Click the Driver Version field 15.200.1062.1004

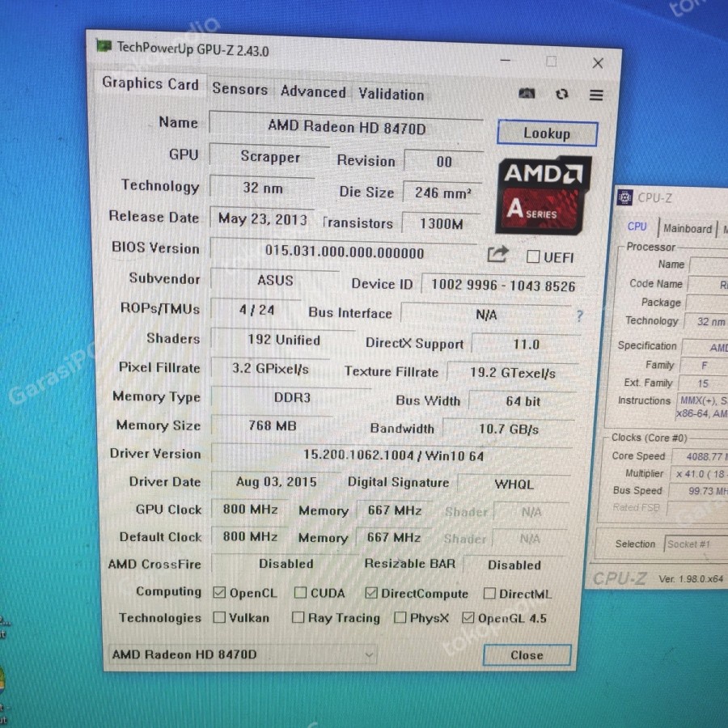coord(393,455)
